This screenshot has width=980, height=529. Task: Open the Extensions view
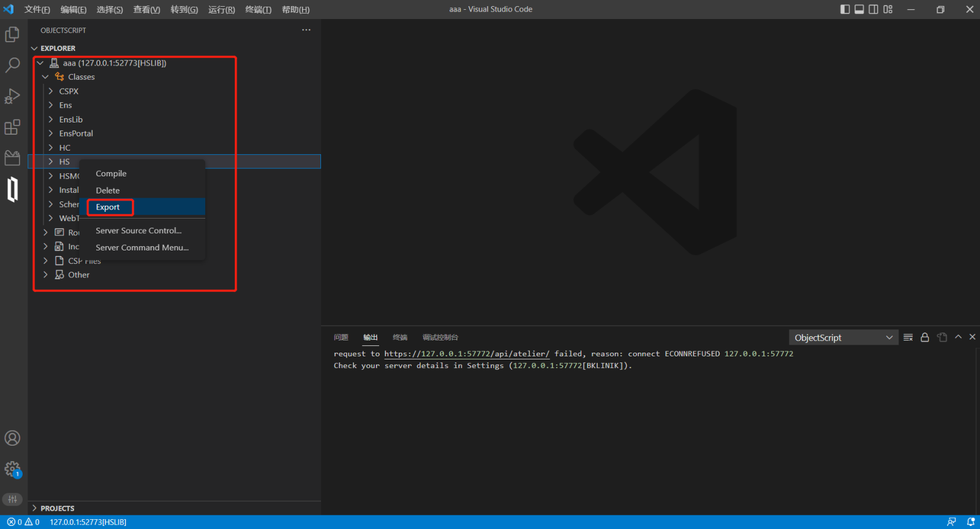point(12,127)
